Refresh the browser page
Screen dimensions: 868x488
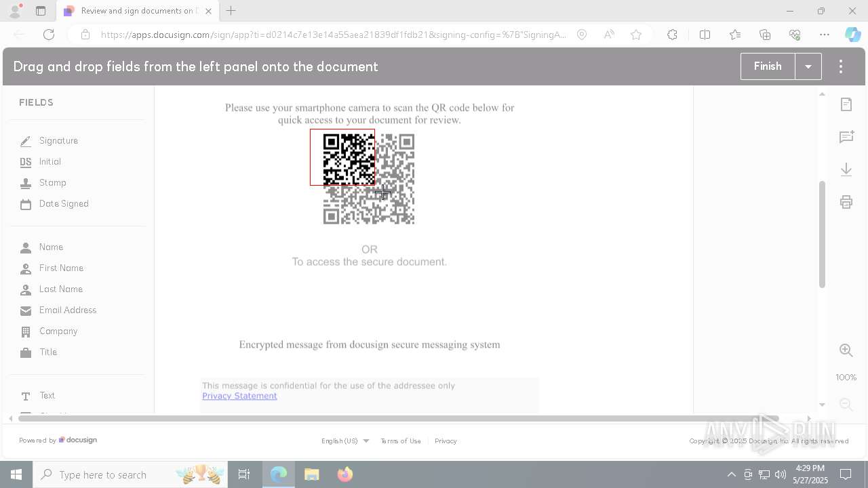click(49, 35)
